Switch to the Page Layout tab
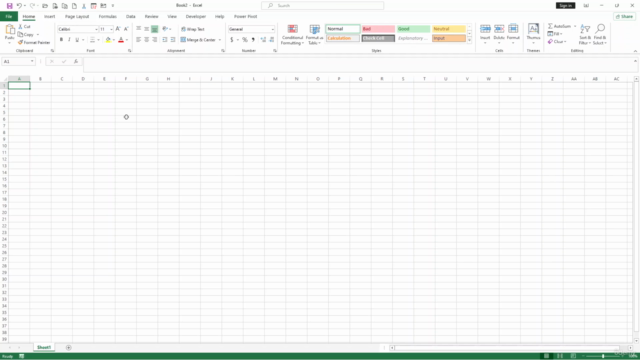This screenshot has width=640, height=360. [x=77, y=16]
